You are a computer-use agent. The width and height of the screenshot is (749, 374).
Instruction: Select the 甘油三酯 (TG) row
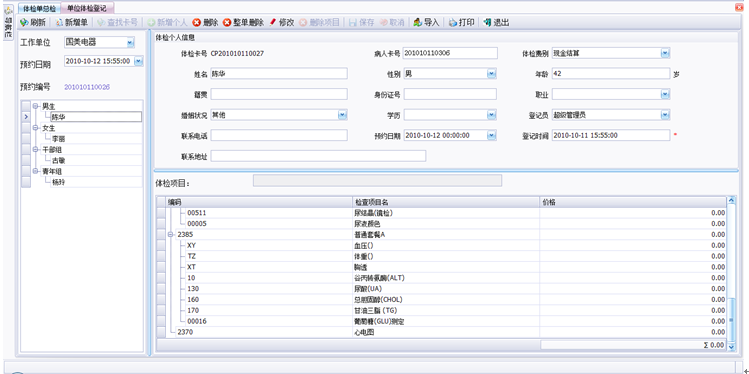(442, 310)
